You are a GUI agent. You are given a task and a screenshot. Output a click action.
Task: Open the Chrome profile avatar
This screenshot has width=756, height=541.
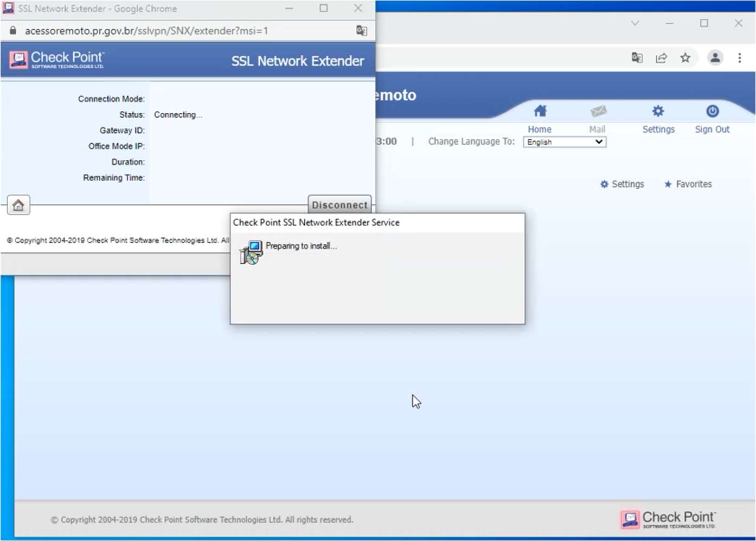(x=715, y=57)
